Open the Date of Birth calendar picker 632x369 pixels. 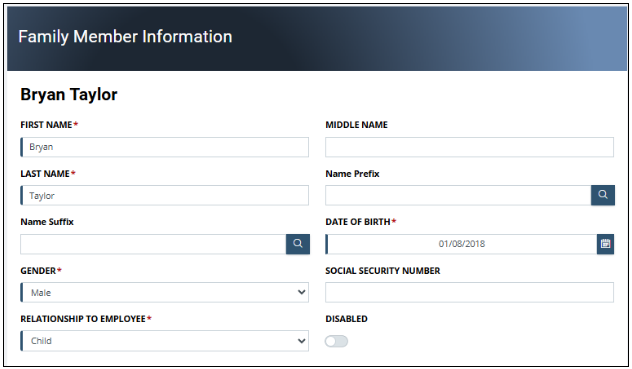click(605, 244)
